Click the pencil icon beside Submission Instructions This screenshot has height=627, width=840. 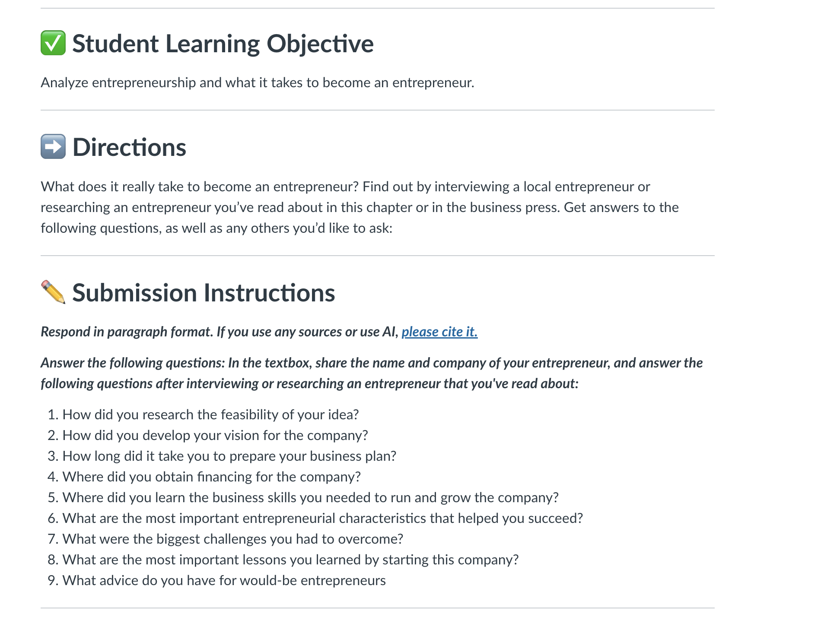[x=53, y=292]
